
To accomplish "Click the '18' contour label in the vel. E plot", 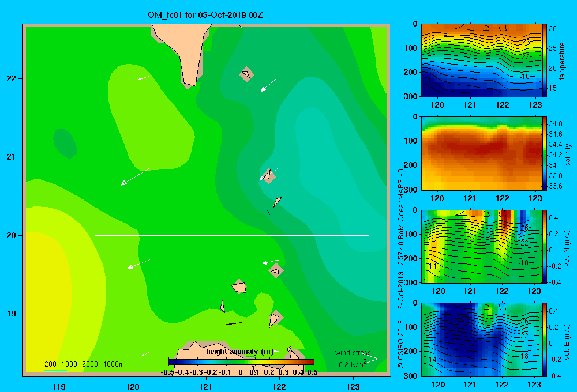I will point(524,356).
